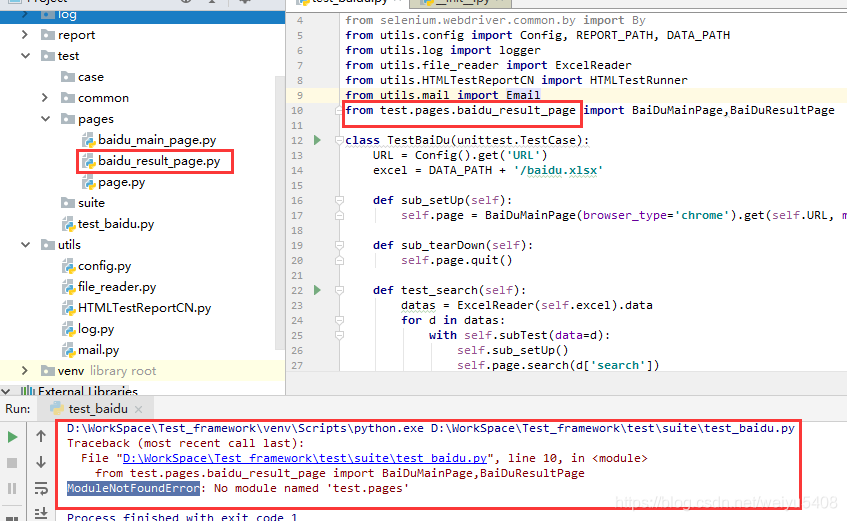This screenshot has width=847, height=521.
Task: Click the '/baidu.xlsx' string on line 14
Action: coord(559,170)
